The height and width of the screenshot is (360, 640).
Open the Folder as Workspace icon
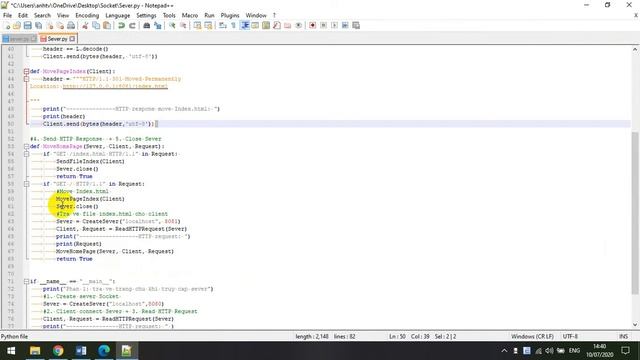pyautogui.click(x=288, y=25)
